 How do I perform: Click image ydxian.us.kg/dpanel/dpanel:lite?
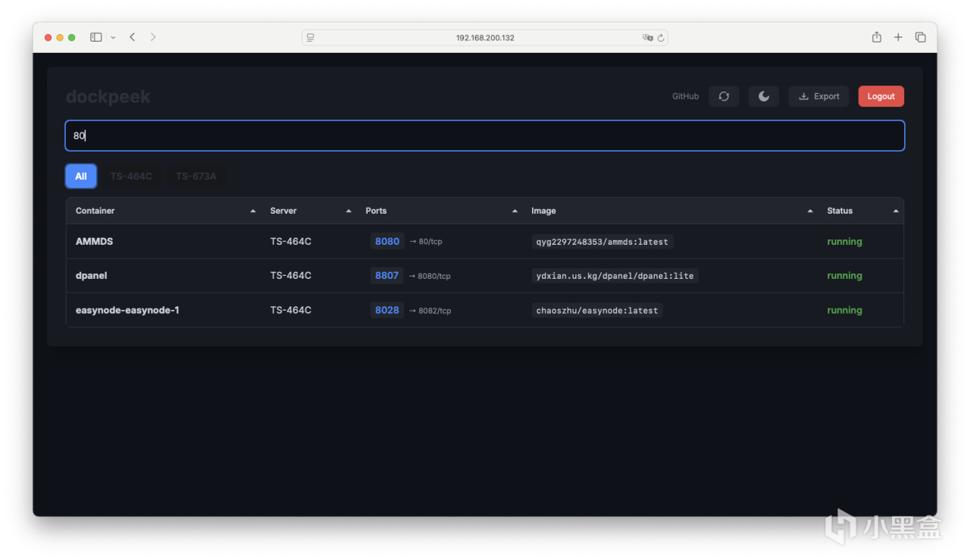coord(615,276)
